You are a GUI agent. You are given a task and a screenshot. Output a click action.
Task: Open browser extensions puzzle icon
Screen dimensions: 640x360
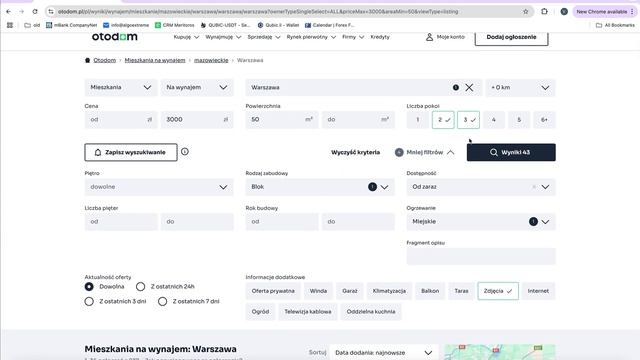pyautogui.click(x=544, y=11)
